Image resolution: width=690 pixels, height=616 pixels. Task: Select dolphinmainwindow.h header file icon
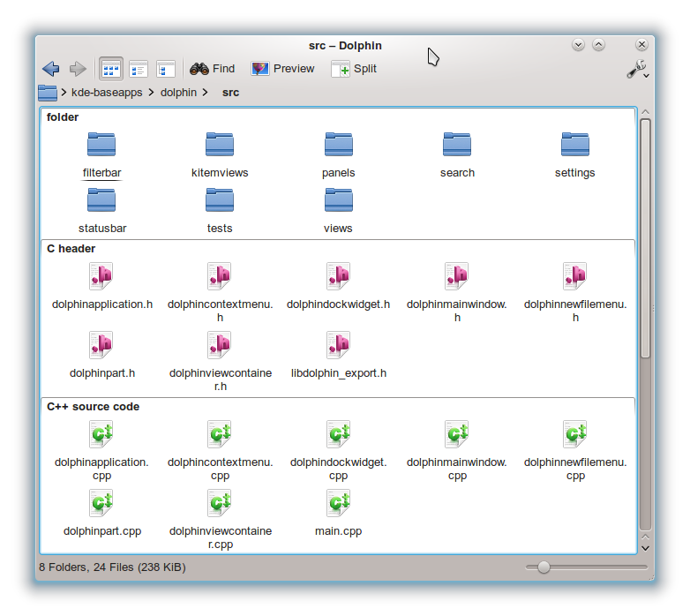pyautogui.click(x=457, y=276)
